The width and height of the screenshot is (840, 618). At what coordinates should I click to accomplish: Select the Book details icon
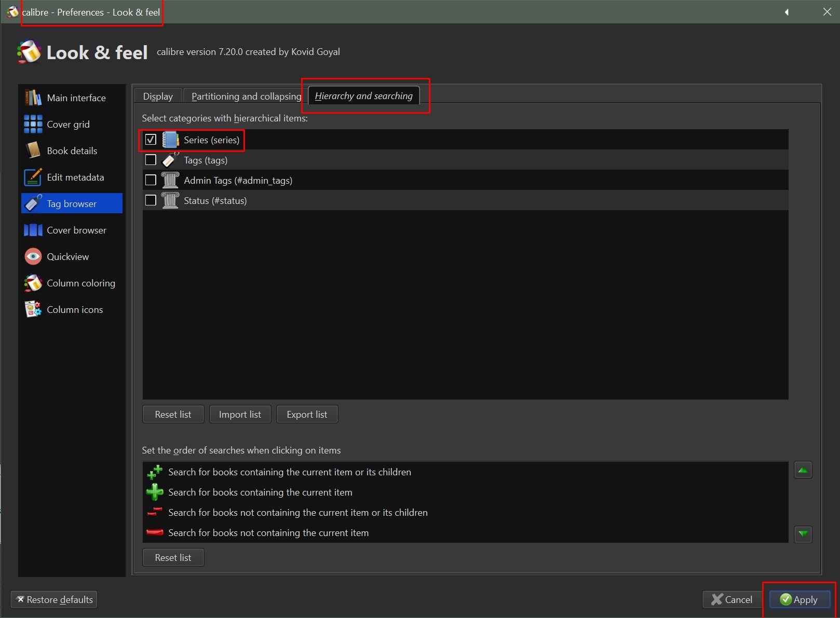[33, 150]
